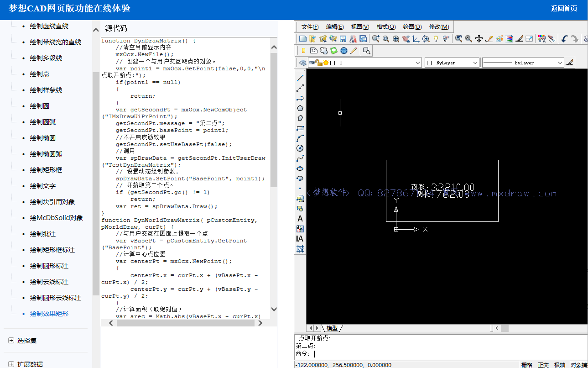Select the Line drawing tool
The height and width of the screenshot is (368, 588).
pos(300,78)
